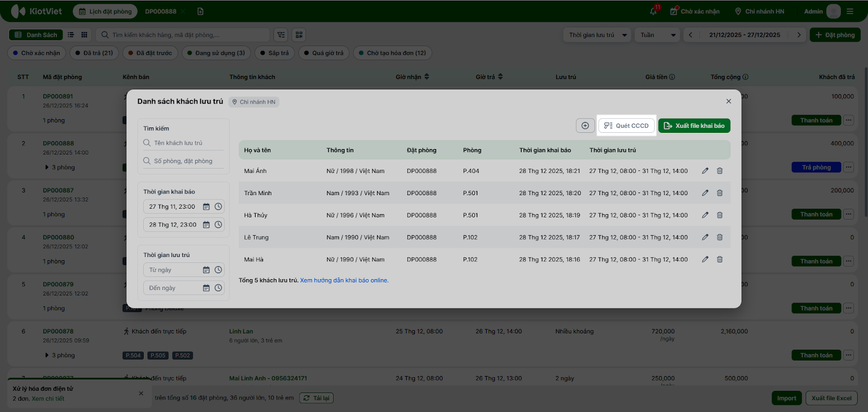This screenshot has height=412, width=868.
Task: Click the add guest plus icon
Action: click(585, 126)
